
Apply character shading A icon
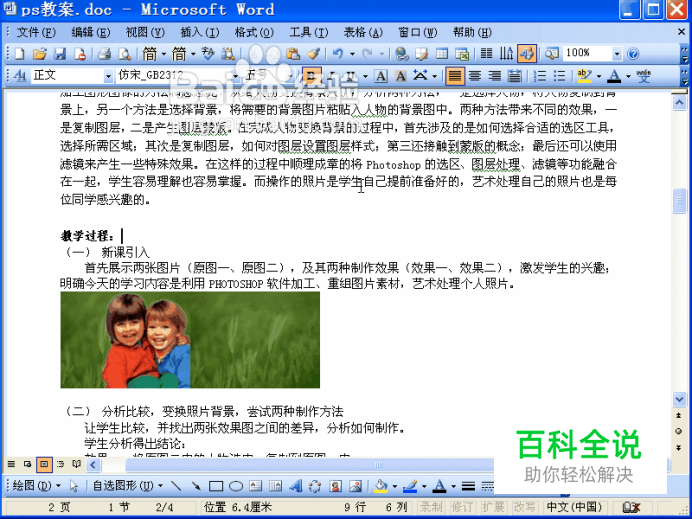[x=400, y=76]
